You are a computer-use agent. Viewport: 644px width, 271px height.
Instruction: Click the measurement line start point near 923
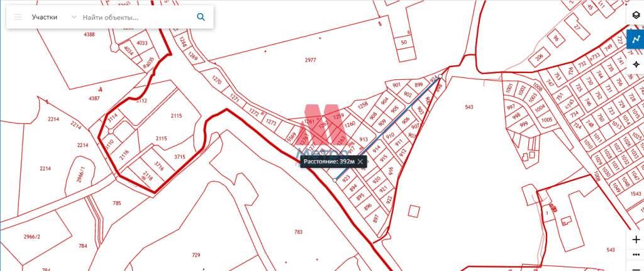click(335, 180)
